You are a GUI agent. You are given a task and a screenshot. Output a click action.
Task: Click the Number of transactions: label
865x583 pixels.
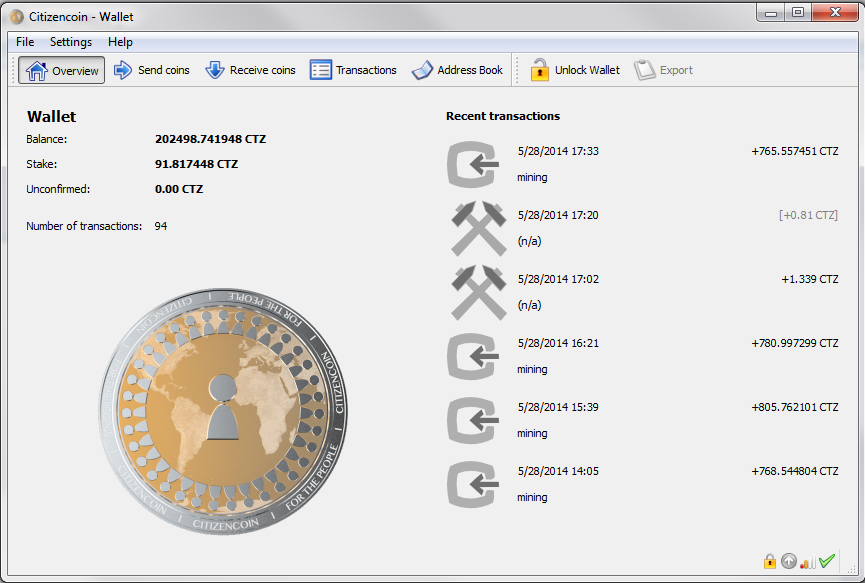(x=84, y=226)
